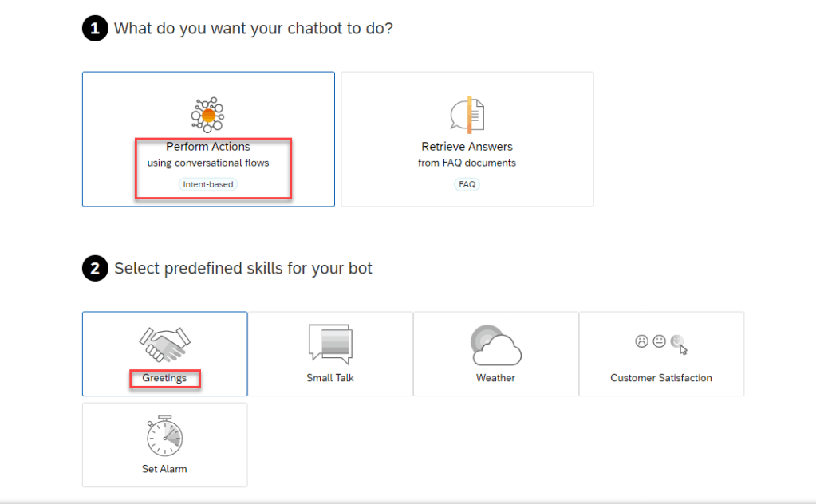Select the Set Alarm stopwatch icon
Screen dimensions: 816x504
(x=164, y=435)
